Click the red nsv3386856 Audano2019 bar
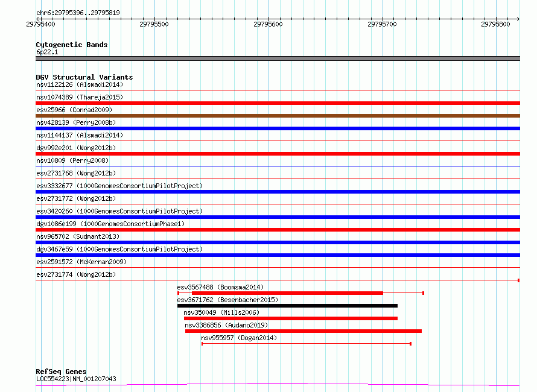537x392 pixels. click(x=303, y=331)
